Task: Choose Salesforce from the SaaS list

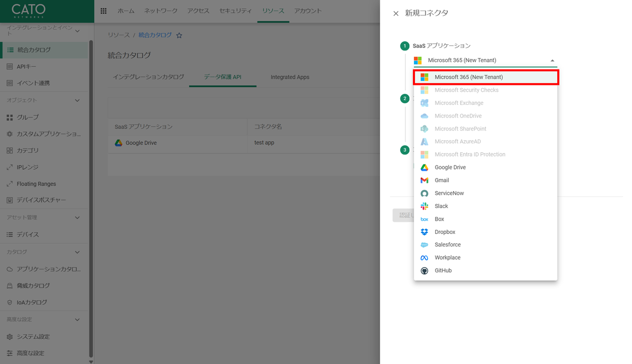Action: click(486, 245)
